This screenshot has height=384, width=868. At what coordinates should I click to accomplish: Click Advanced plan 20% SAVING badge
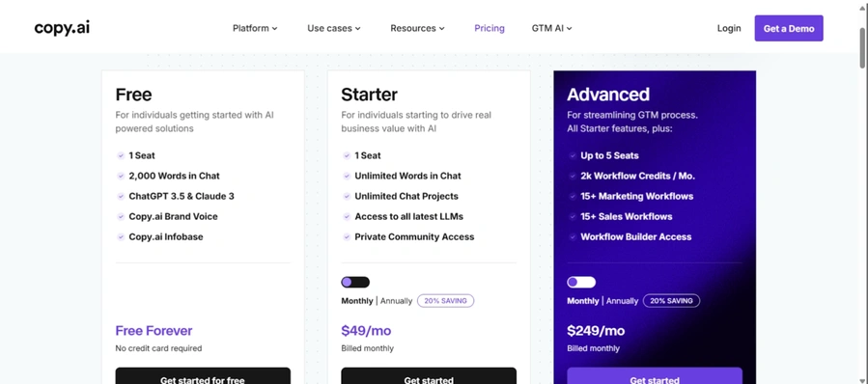(x=671, y=301)
